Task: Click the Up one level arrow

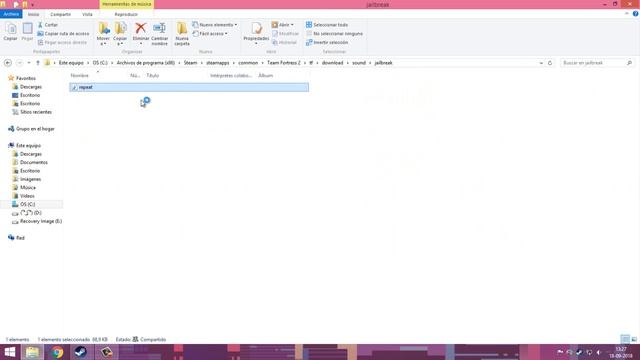Action: click(38, 63)
